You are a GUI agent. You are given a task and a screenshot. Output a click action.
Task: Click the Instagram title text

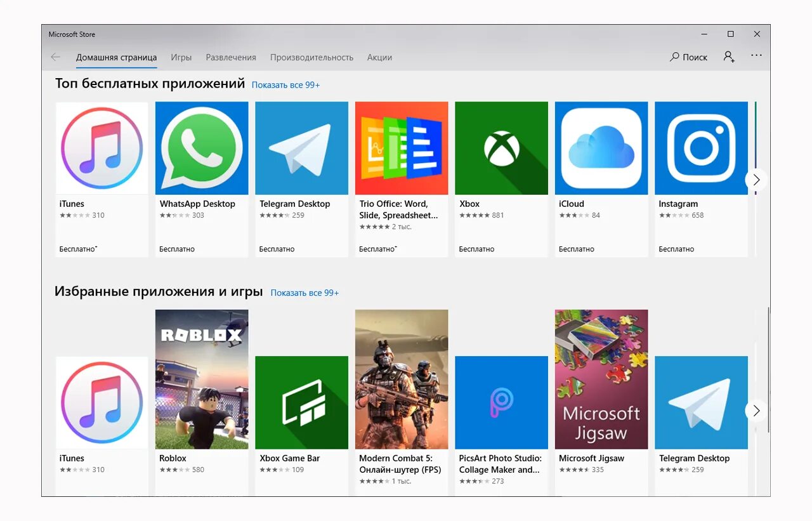pyautogui.click(x=678, y=204)
